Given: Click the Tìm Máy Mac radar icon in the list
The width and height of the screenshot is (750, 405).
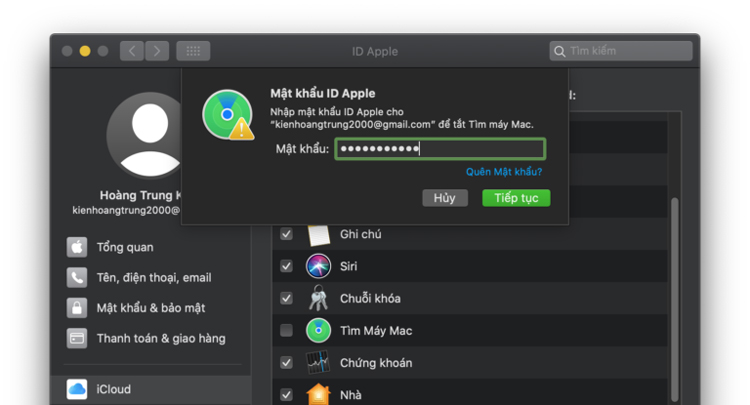Looking at the screenshot, I should tap(319, 330).
